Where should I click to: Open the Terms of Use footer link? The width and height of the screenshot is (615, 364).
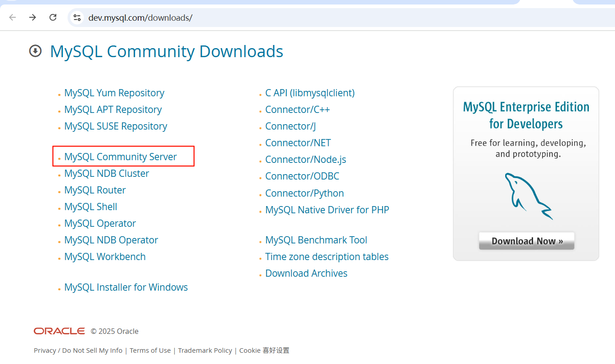(150, 350)
